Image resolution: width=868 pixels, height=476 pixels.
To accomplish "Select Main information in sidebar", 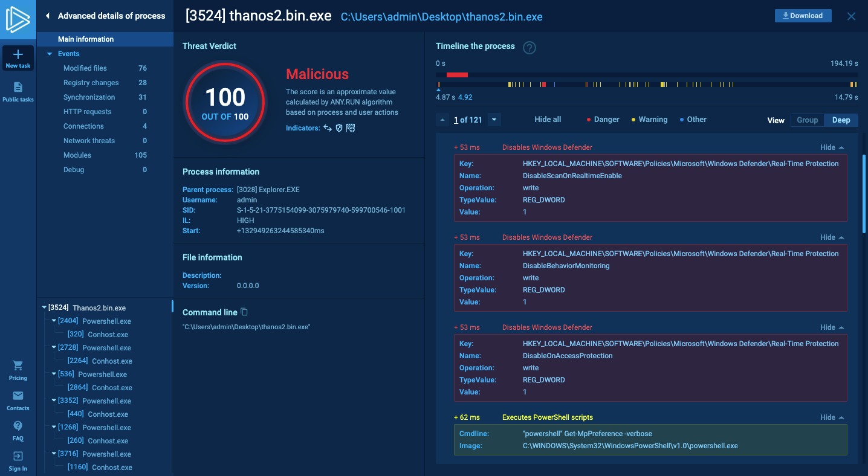I will (x=105, y=39).
